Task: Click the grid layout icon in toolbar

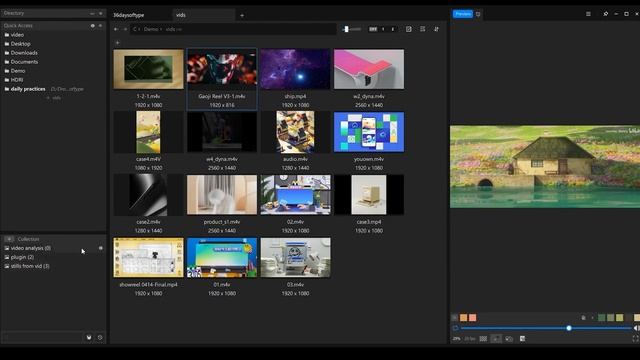Action: click(373, 29)
